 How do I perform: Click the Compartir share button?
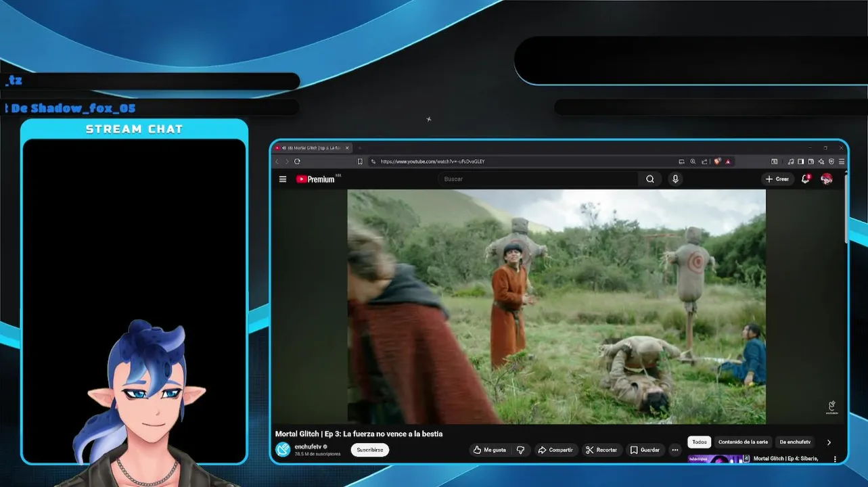(x=555, y=450)
